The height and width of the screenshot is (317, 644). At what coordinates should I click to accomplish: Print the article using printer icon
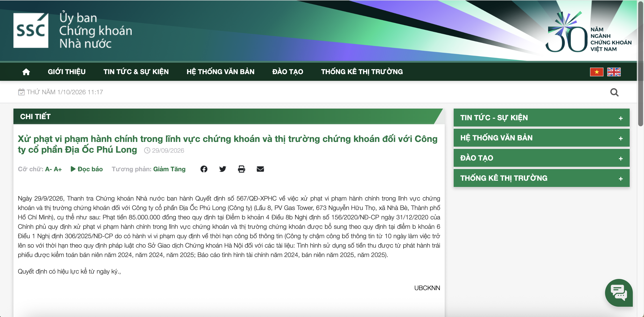241,169
